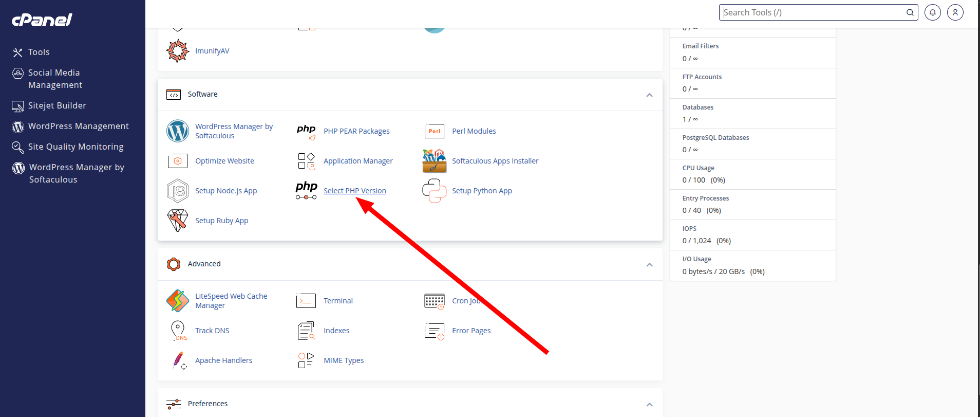Click the PostgreSQL Databases statistic label
The image size is (980, 417).
[715, 138]
